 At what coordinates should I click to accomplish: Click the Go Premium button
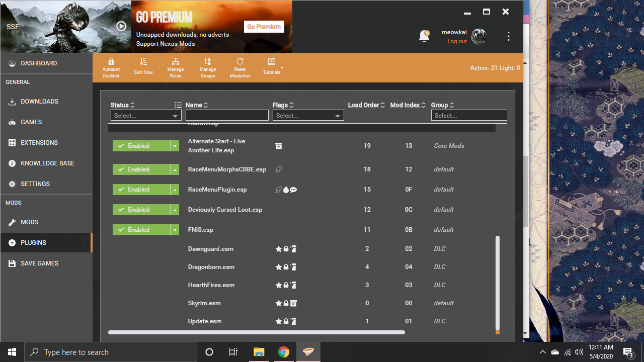click(x=264, y=27)
